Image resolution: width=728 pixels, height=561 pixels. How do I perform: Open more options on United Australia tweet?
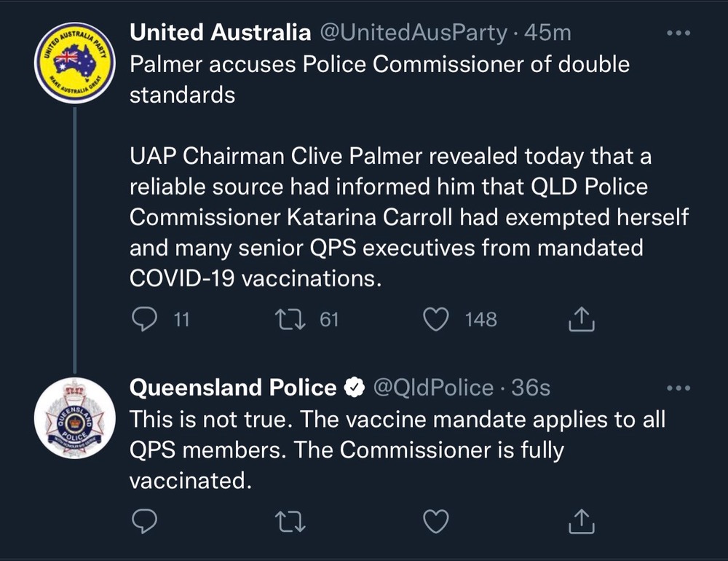[x=678, y=34]
